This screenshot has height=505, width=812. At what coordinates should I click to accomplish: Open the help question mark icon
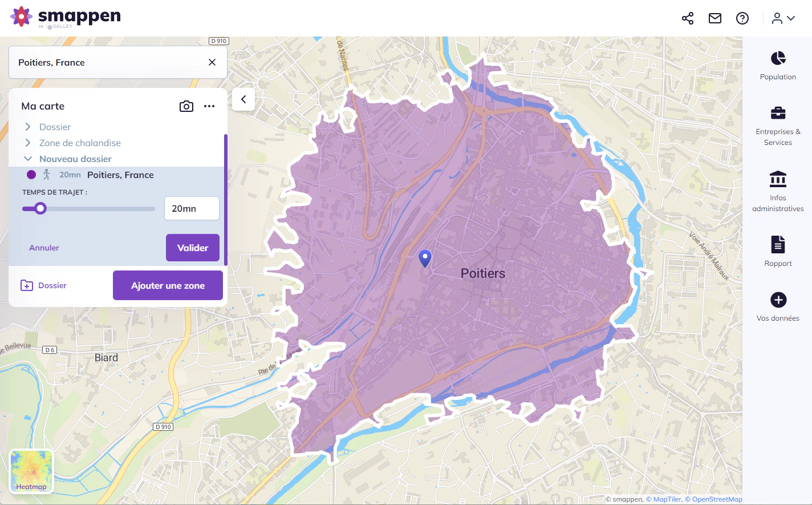pos(742,18)
